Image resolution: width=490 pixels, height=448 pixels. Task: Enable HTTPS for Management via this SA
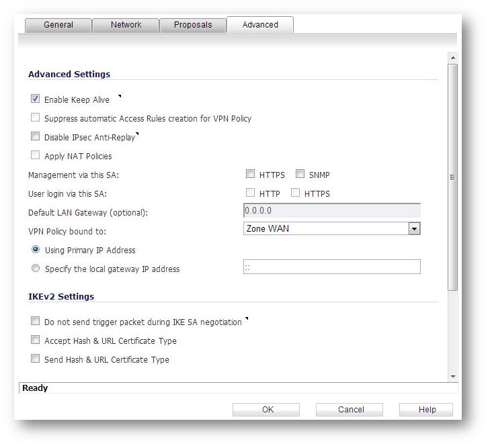(250, 173)
